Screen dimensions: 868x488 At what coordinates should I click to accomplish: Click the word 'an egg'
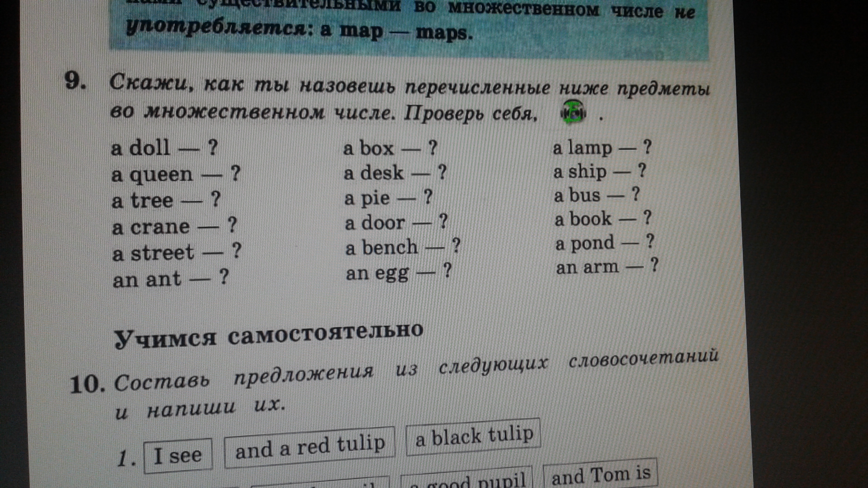pyautogui.click(x=377, y=273)
